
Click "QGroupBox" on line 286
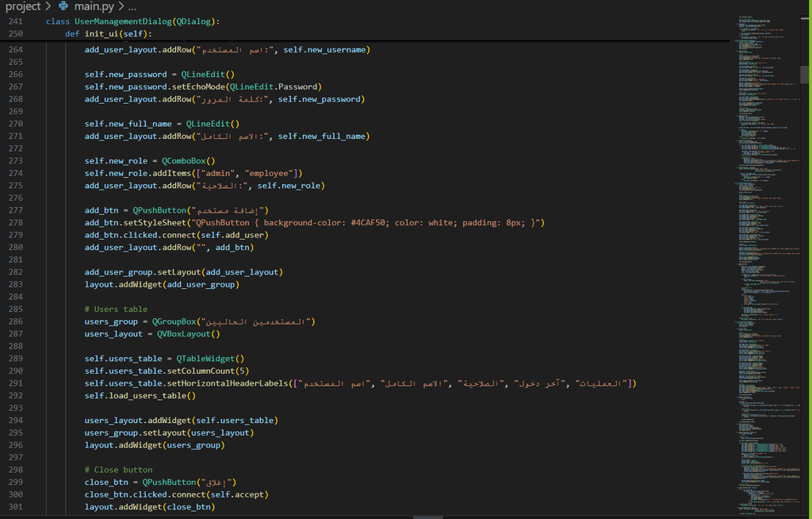(x=174, y=321)
